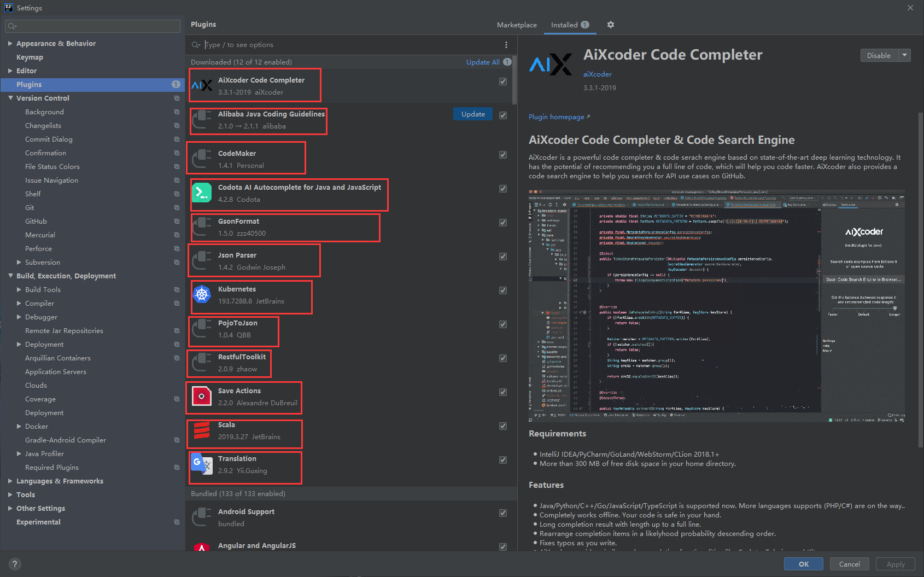The width and height of the screenshot is (924, 577).
Task: Click the Cancel button
Action: click(850, 564)
